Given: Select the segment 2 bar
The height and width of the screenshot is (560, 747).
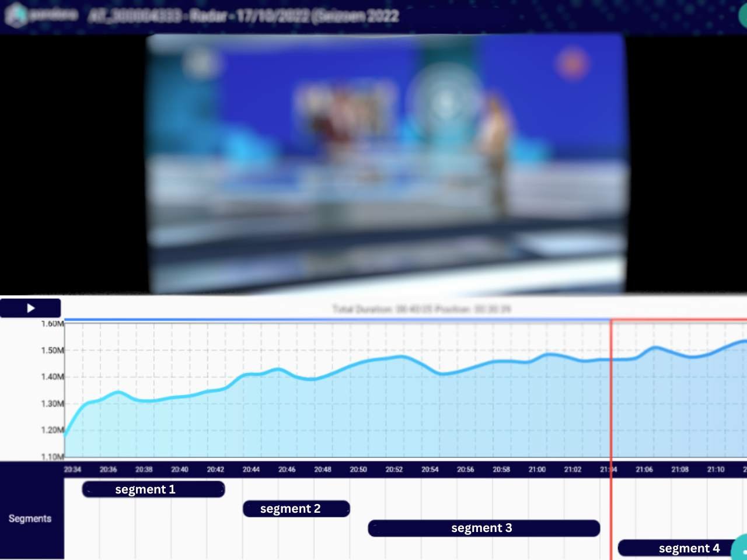Looking at the screenshot, I should coord(296,509).
